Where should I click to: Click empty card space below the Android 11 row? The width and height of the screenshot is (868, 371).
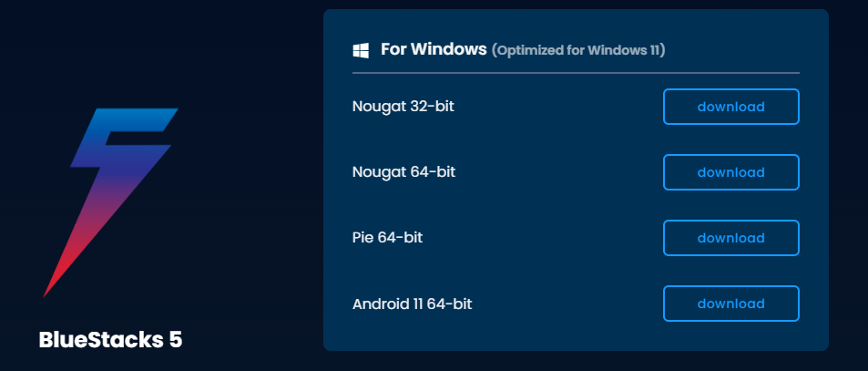[x=576, y=336]
